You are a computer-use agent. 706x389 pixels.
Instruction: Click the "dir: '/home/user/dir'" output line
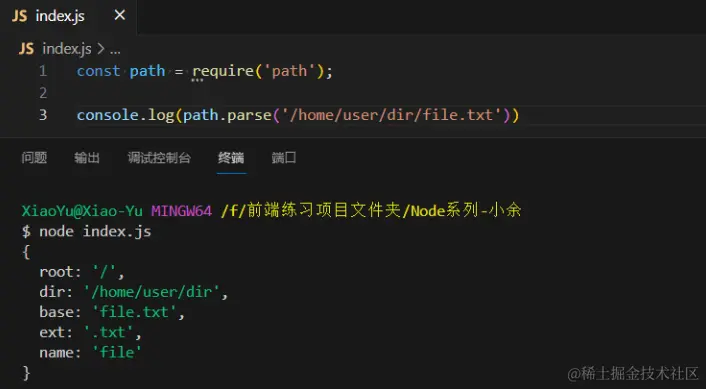(134, 292)
